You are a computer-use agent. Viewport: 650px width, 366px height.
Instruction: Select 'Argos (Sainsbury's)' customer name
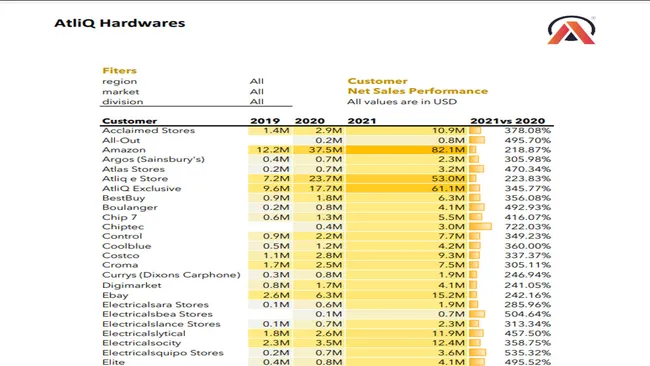point(153,160)
